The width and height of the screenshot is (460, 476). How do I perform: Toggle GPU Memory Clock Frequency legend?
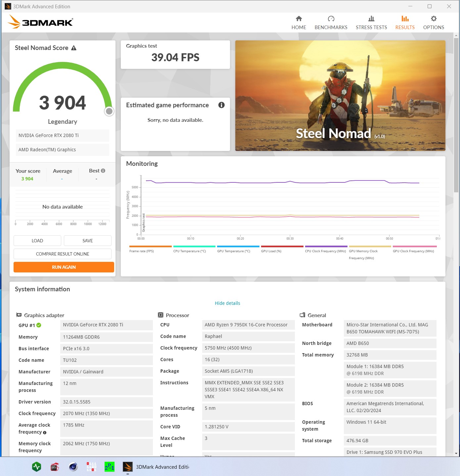pos(370,253)
